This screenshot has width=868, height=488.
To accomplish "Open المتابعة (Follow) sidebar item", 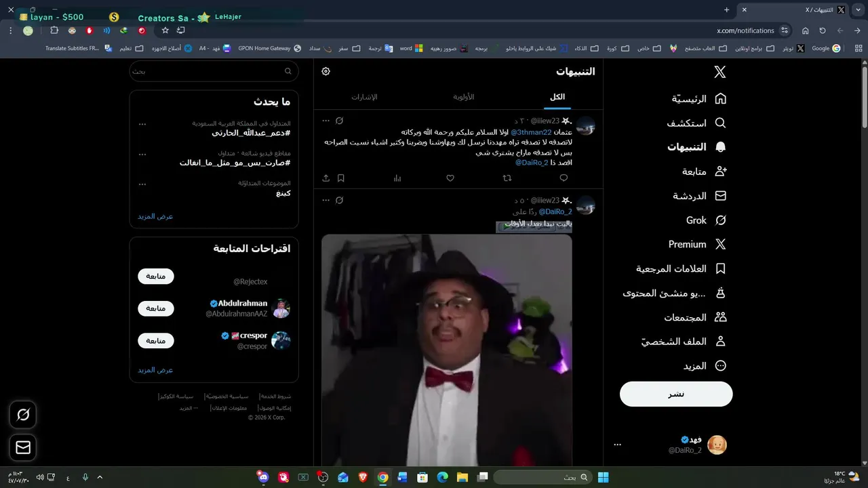I will 704,171.
